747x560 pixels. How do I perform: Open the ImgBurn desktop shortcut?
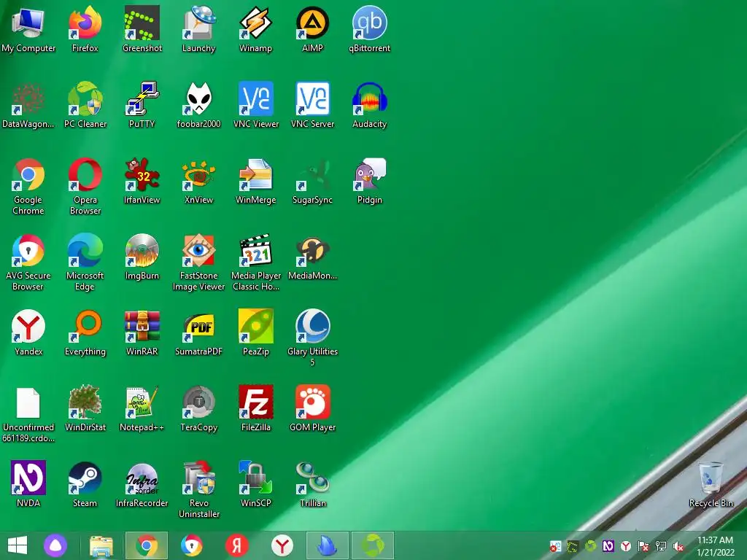[x=142, y=257]
